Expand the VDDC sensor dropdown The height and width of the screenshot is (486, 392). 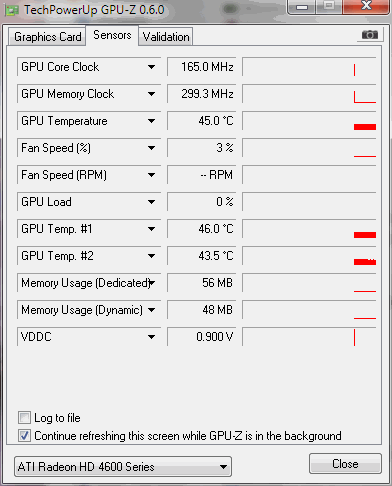point(151,337)
